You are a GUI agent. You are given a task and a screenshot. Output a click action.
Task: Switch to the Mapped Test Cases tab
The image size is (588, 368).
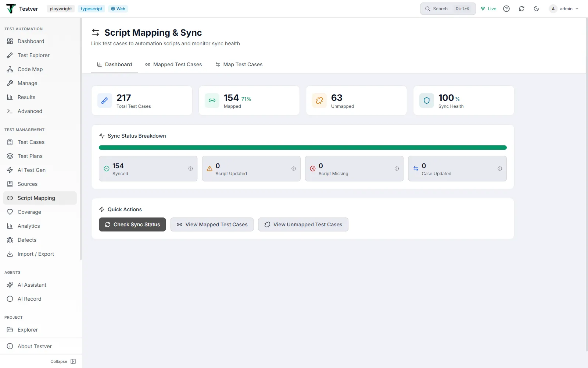click(x=173, y=64)
